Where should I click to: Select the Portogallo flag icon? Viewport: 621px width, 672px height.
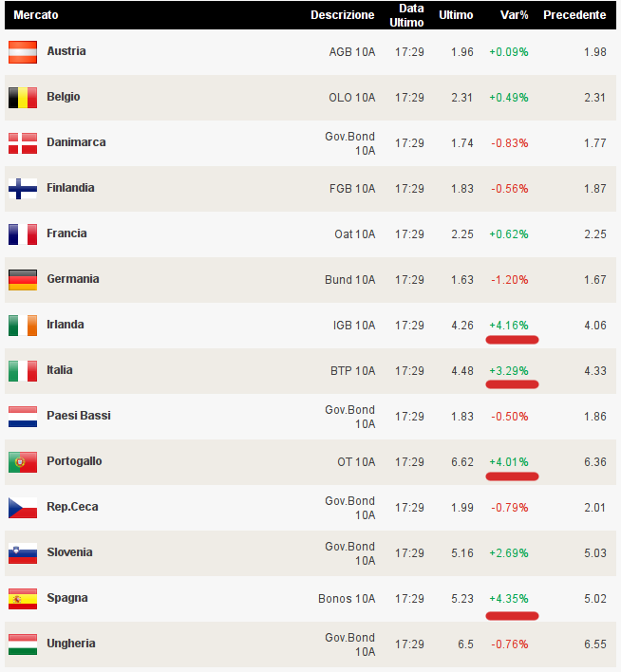[x=23, y=462]
